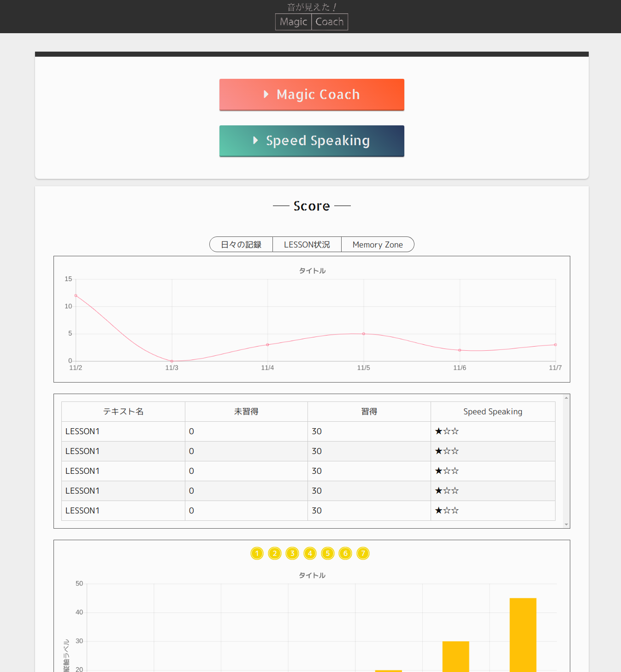This screenshot has height=672, width=621.
Task: Click the yellow number 1 circle
Action: 257,553
